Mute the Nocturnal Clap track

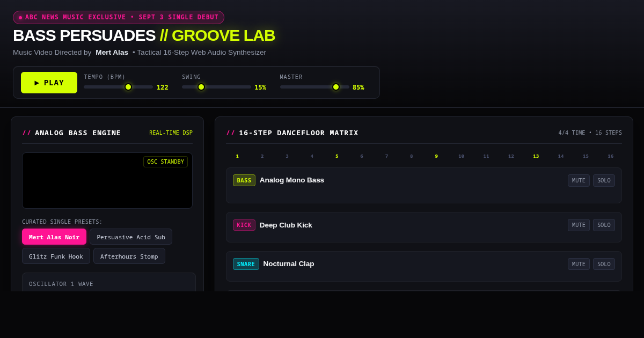[579, 264]
